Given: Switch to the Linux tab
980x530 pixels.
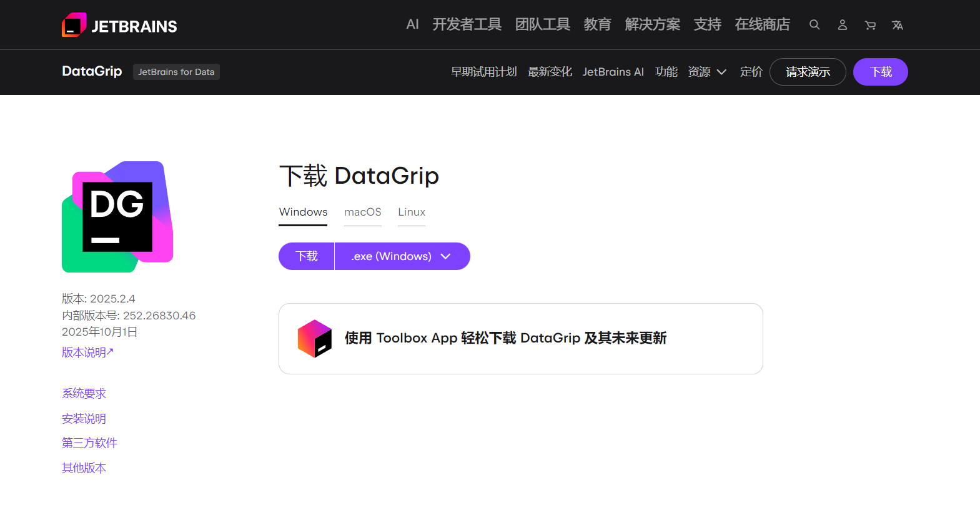Looking at the screenshot, I should [412, 212].
